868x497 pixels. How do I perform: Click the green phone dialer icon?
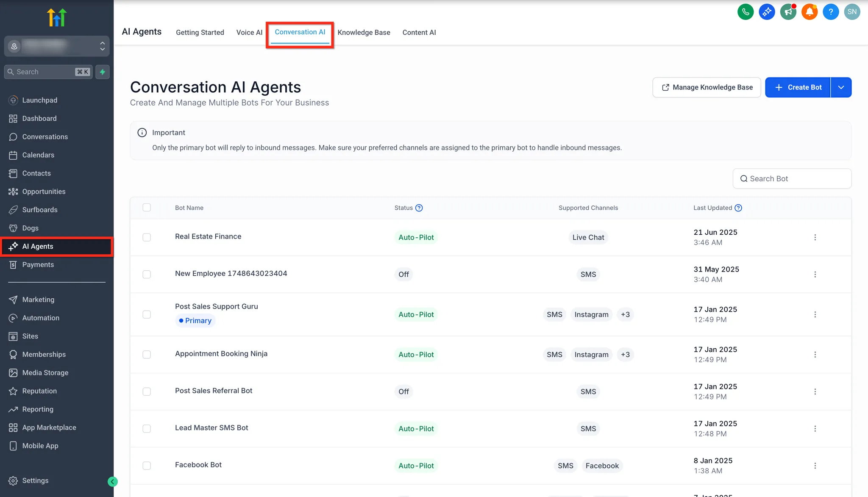746,12
